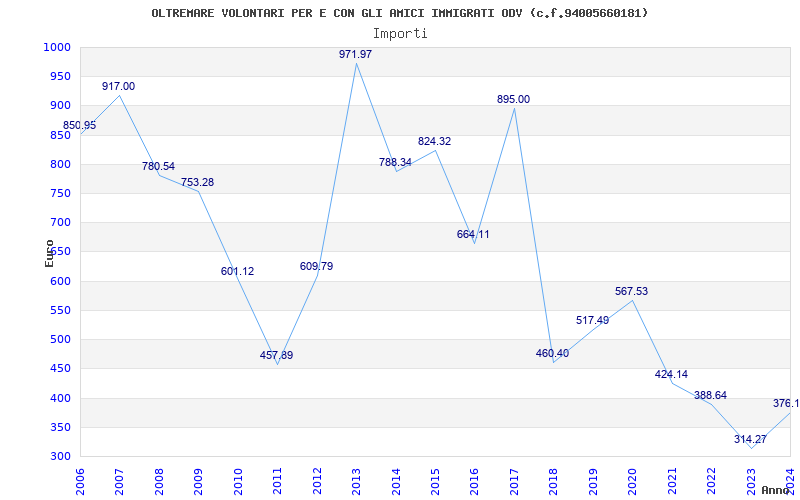The width and height of the screenshot is (800, 500).
Task: Click the 350 y-axis value
Action: [60, 427]
